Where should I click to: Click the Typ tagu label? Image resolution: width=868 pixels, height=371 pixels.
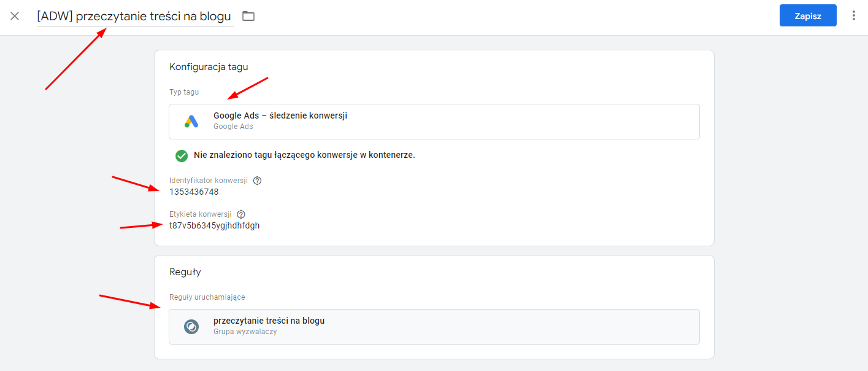click(x=183, y=92)
